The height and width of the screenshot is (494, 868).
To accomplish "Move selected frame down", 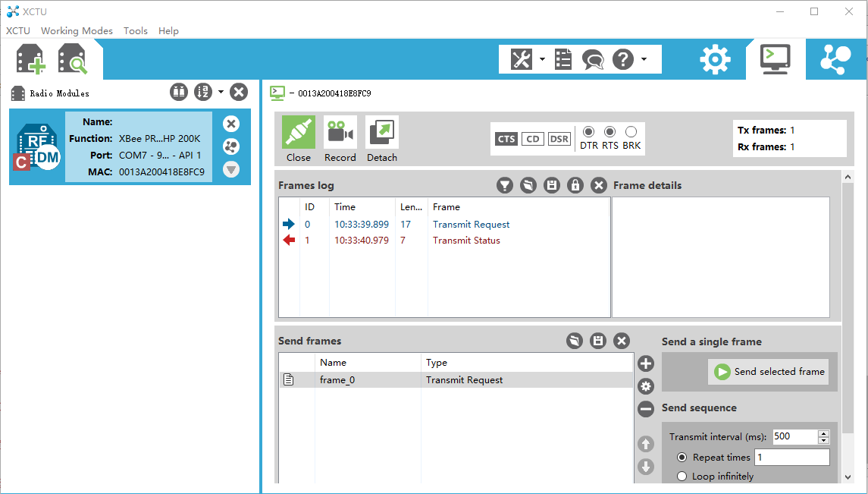I will pos(645,467).
